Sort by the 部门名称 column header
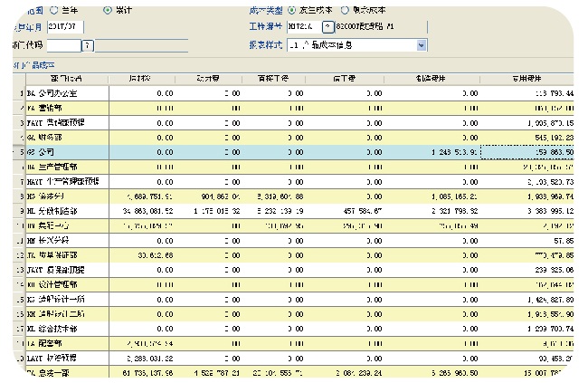Image resolution: width=588 pixels, height=383 pixels. pos(67,79)
